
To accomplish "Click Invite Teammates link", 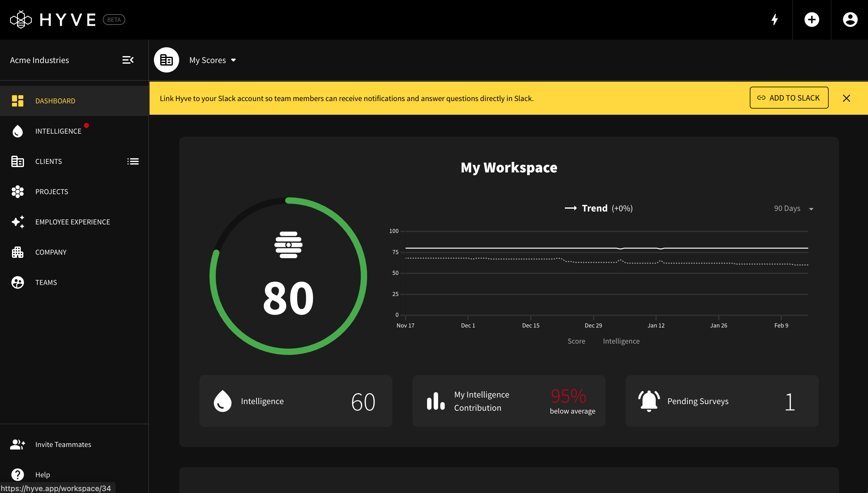I will point(63,444).
